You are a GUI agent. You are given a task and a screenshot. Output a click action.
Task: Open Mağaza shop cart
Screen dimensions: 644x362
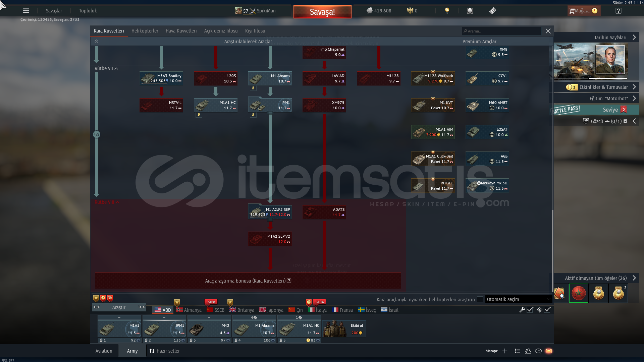click(x=583, y=11)
